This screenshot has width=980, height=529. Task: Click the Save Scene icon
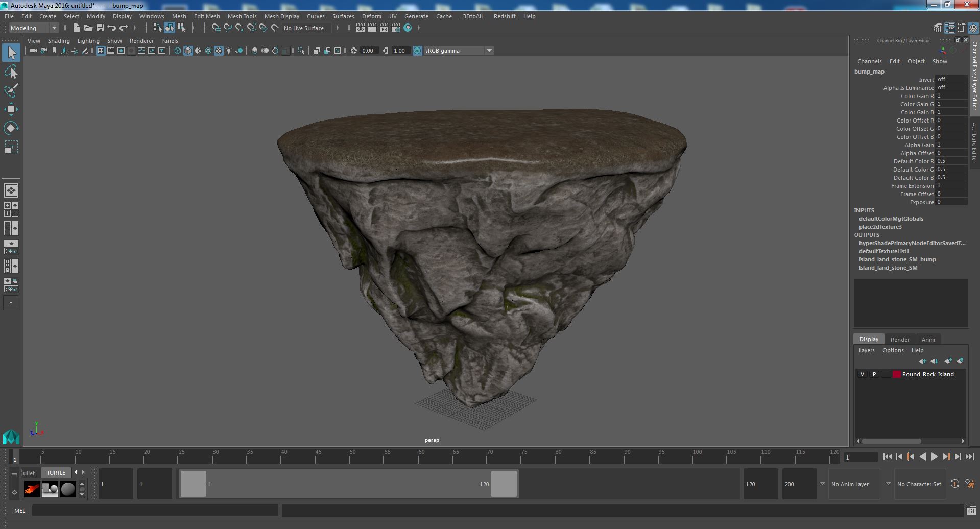[x=100, y=28]
